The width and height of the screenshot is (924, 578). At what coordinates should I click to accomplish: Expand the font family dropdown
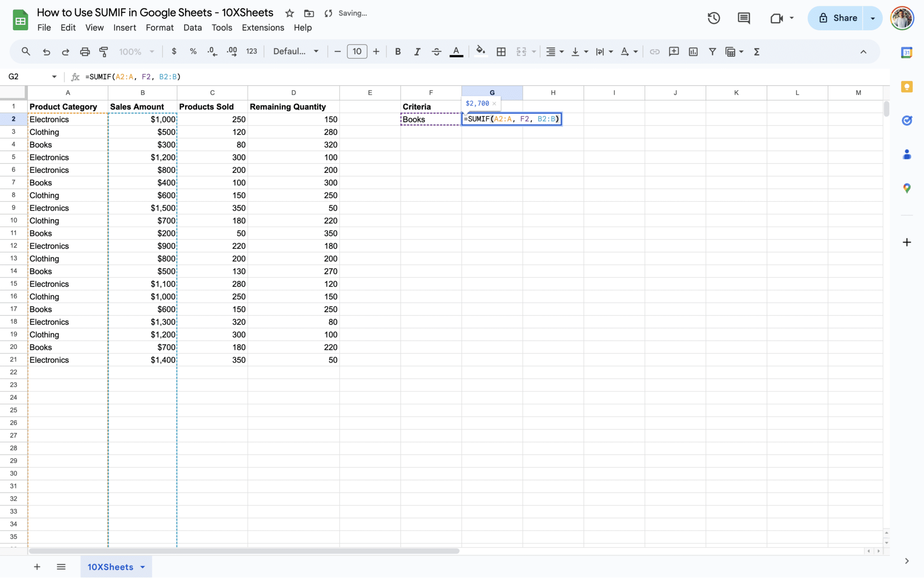(296, 51)
